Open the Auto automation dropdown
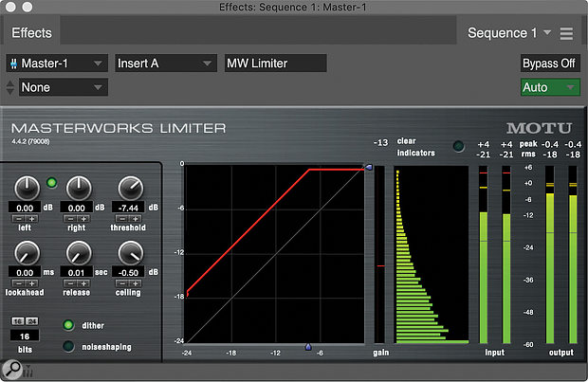The height and width of the screenshot is (382, 588). (x=550, y=87)
